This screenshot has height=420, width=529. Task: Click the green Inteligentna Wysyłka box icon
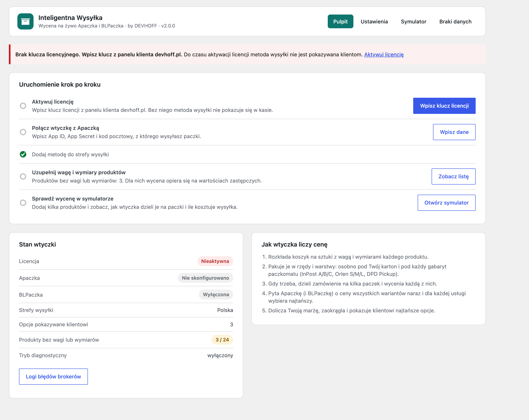pos(25,21)
